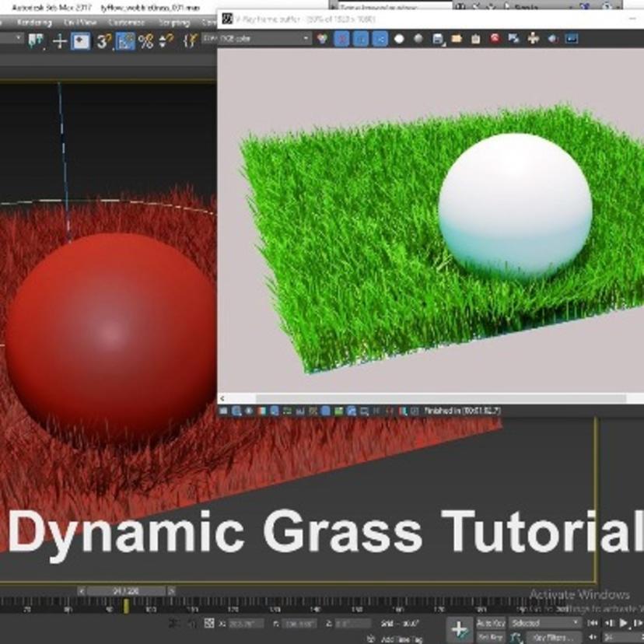Click the Set Key button
The width and height of the screenshot is (644, 644).
pyautogui.click(x=490, y=638)
